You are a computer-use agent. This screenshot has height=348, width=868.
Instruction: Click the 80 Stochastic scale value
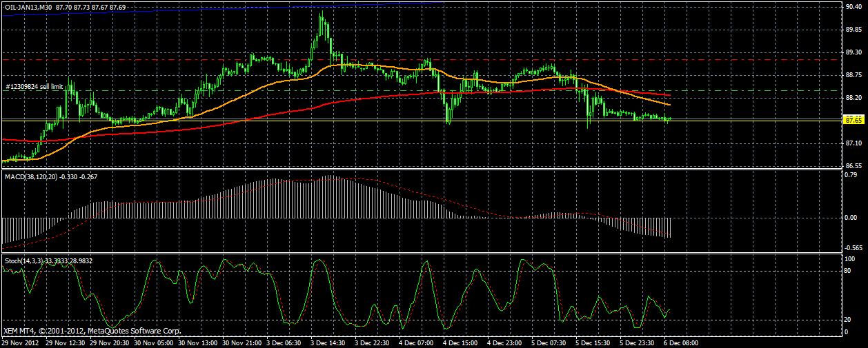click(x=849, y=270)
